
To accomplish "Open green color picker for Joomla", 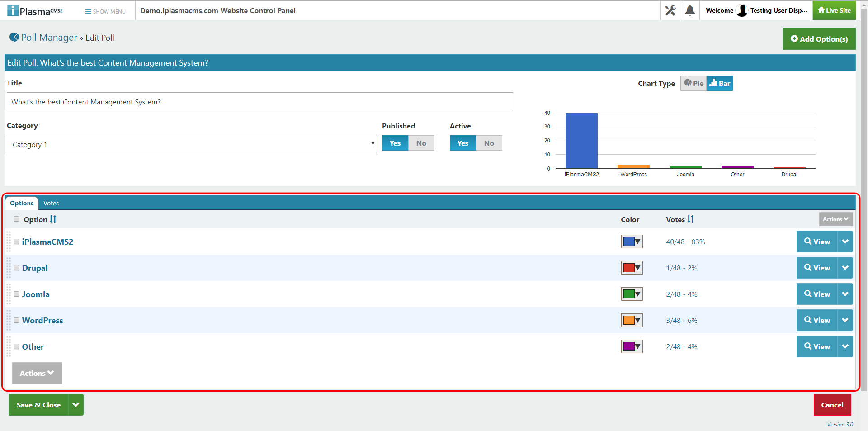I will pyautogui.click(x=632, y=294).
